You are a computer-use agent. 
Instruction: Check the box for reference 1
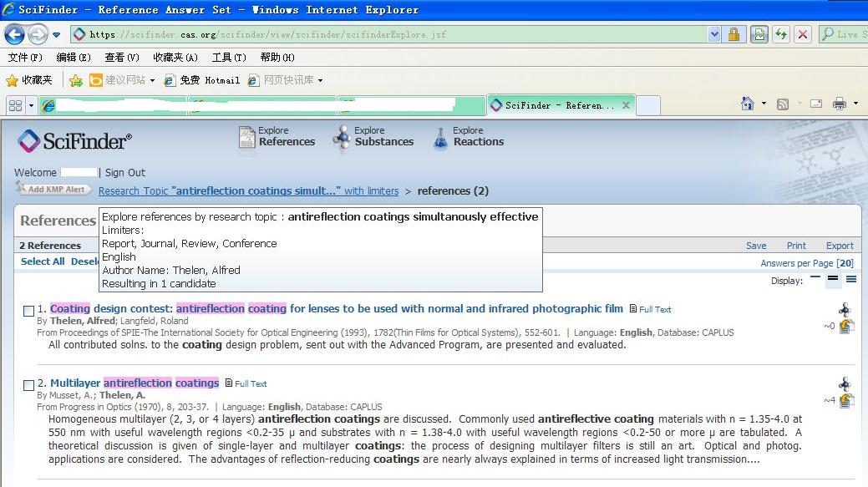coord(28,311)
